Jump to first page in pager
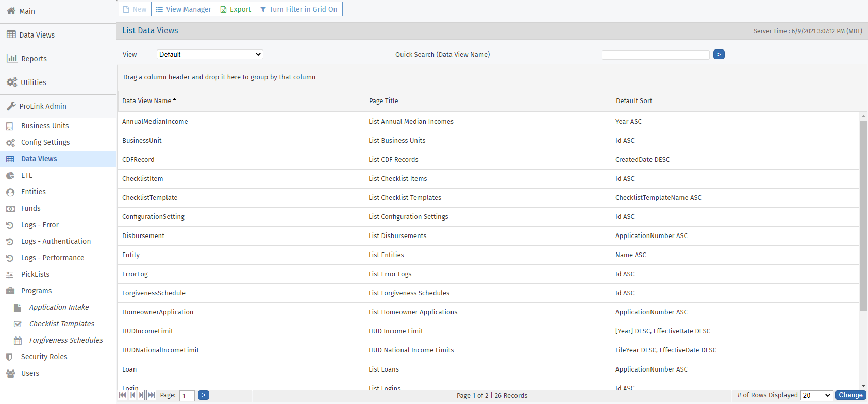The height and width of the screenshot is (404, 868). pyautogui.click(x=122, y=395)
